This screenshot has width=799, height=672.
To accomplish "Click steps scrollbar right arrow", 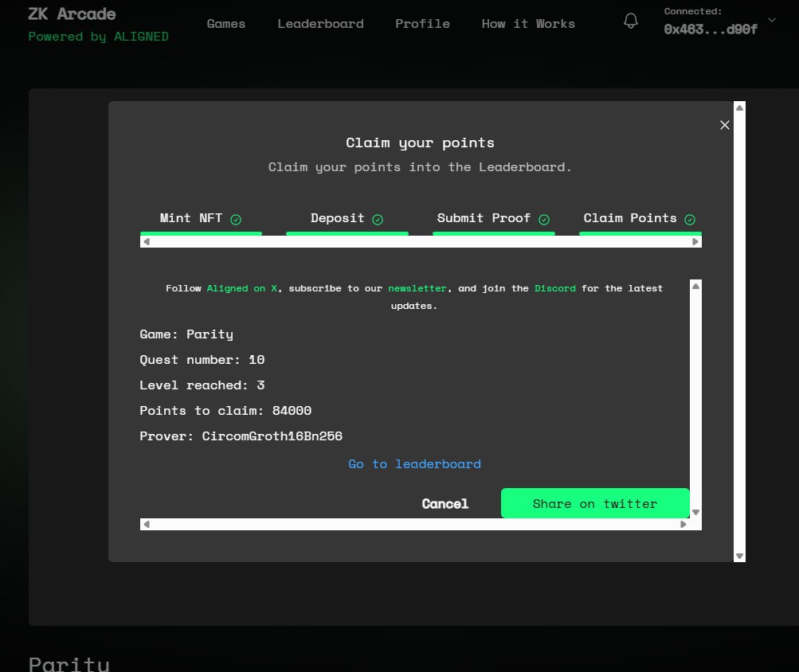I will (x=695, y=241).
